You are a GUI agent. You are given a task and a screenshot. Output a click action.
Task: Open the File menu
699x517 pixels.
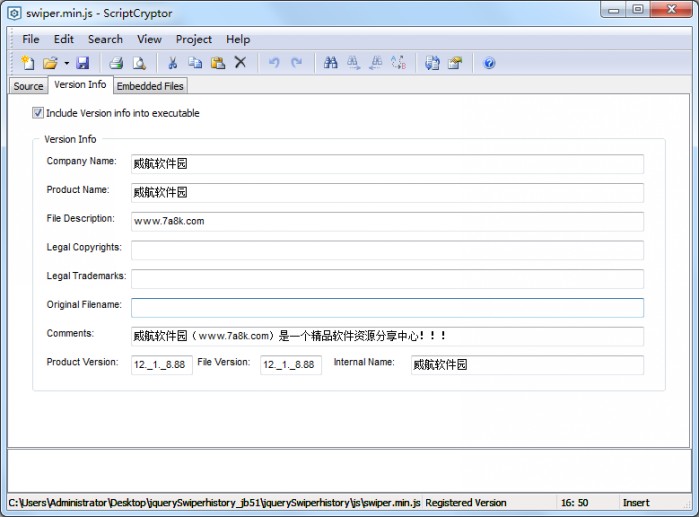tap(31, 39)
